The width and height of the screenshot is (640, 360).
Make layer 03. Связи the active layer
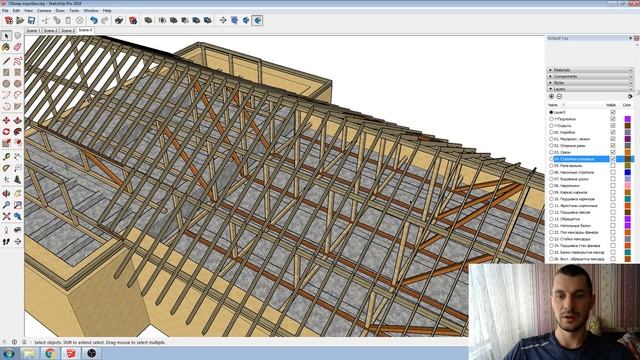[x=551, y=152]
